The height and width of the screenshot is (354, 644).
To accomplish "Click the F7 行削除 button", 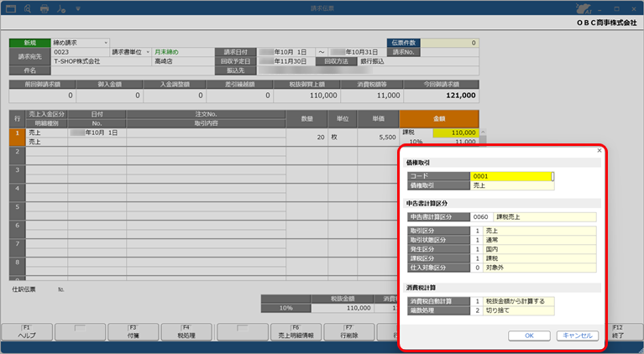I will (349, 332).
